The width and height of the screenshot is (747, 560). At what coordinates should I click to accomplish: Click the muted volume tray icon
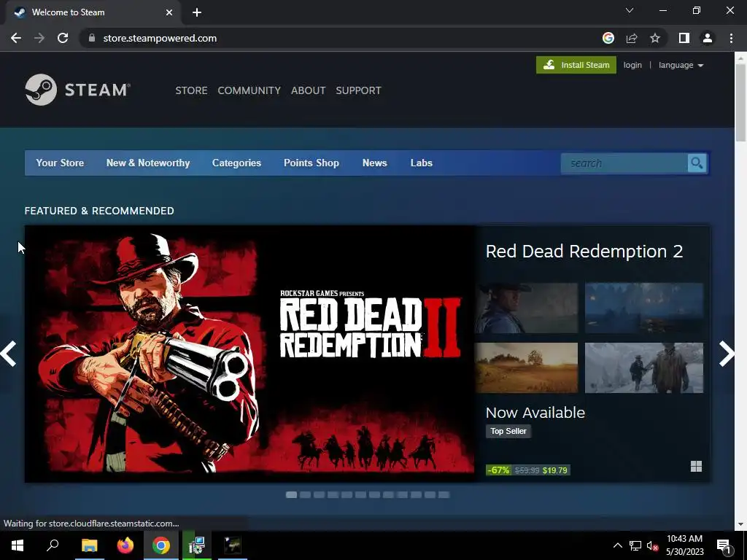(x=652, y=545)
